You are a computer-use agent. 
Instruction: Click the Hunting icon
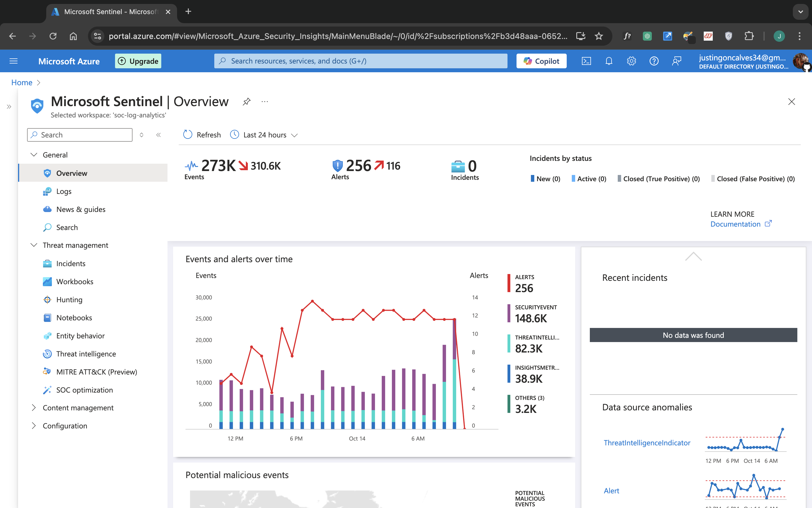coord(47,299)
